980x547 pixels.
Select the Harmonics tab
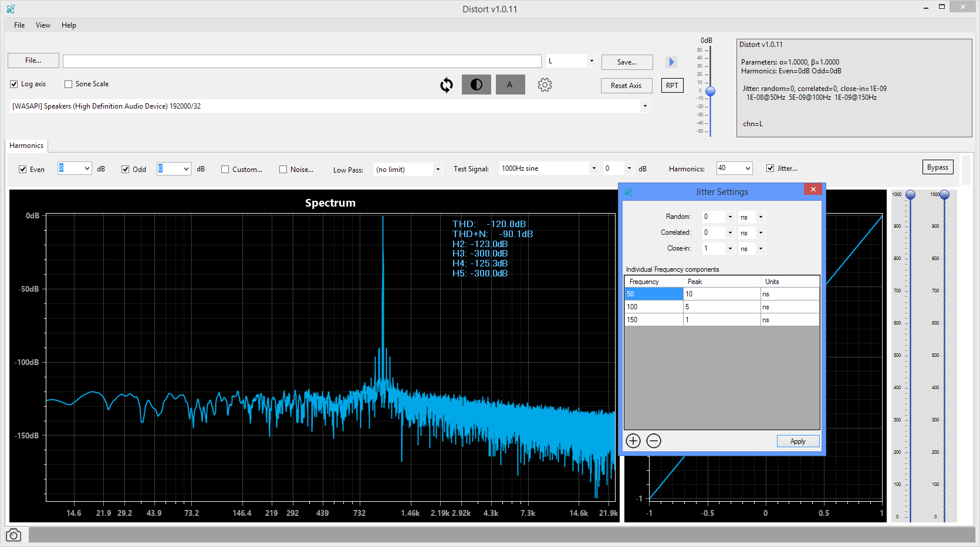pos(26,146)
